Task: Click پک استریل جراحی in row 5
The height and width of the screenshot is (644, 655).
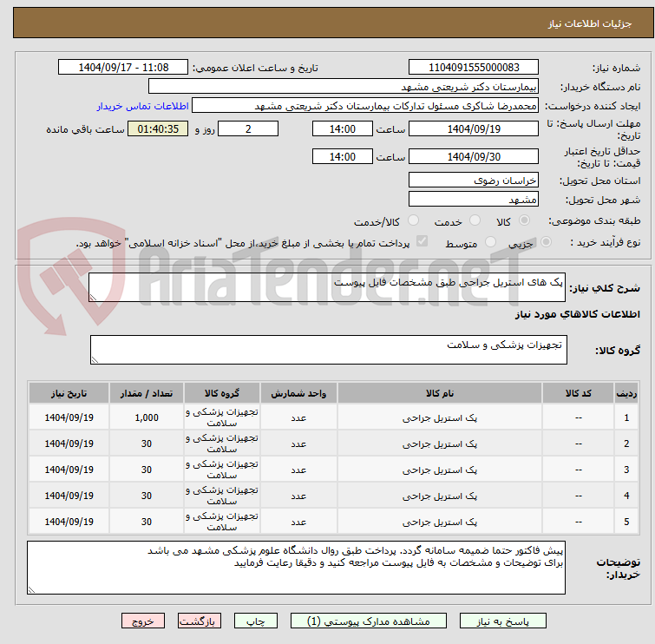Action: coord(440,522)
